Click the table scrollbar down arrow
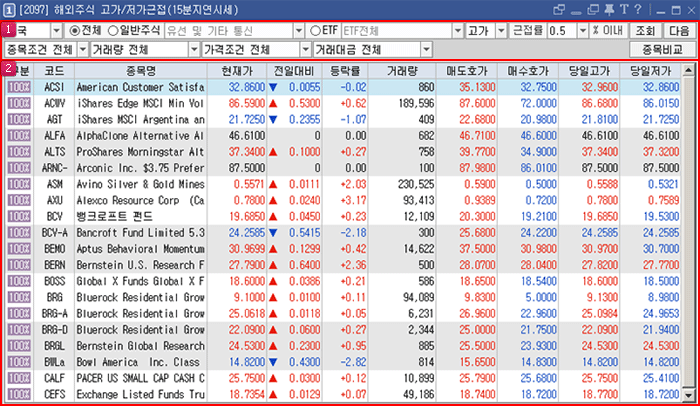The height and width of the screenshot is (406, 700). (688, 395)
